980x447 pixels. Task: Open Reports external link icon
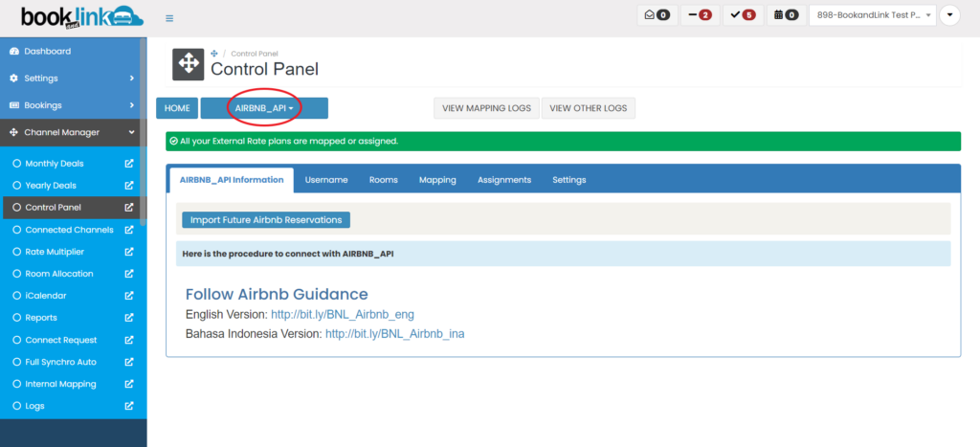[x=129, y=318]
